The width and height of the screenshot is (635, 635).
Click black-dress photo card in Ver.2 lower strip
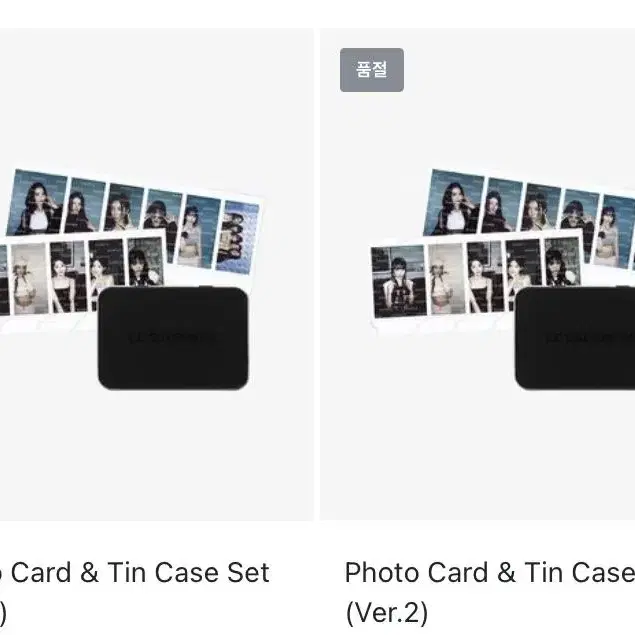point(484,277)
